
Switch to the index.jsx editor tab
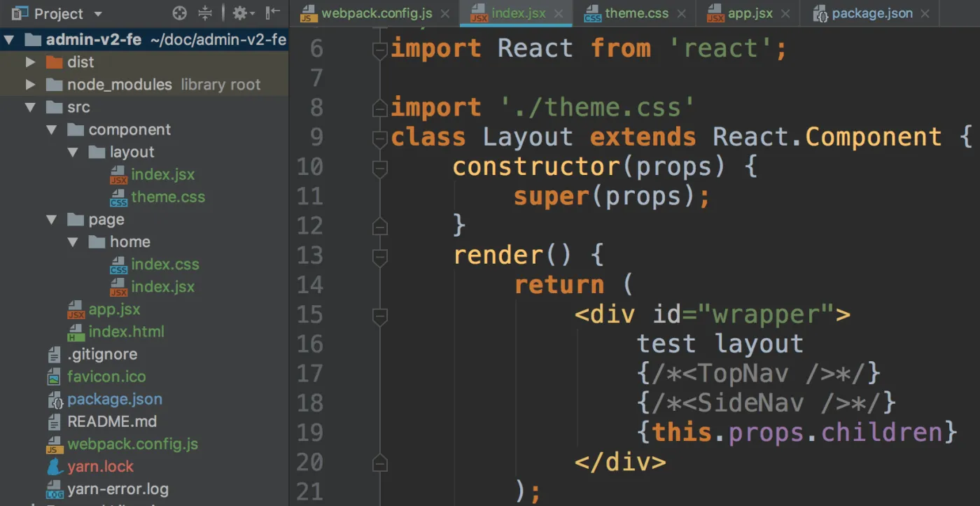(x=517, y=14)
